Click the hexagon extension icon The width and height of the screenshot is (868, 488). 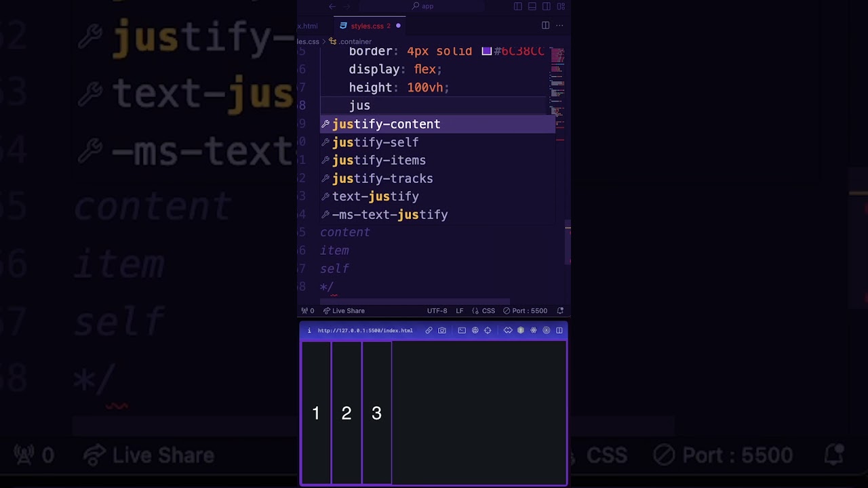tap(521, 331)
